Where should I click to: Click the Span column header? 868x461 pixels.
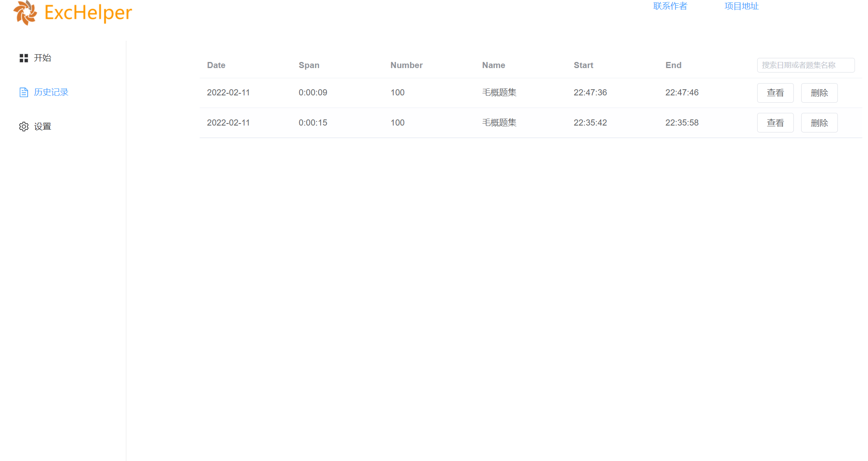309,65
